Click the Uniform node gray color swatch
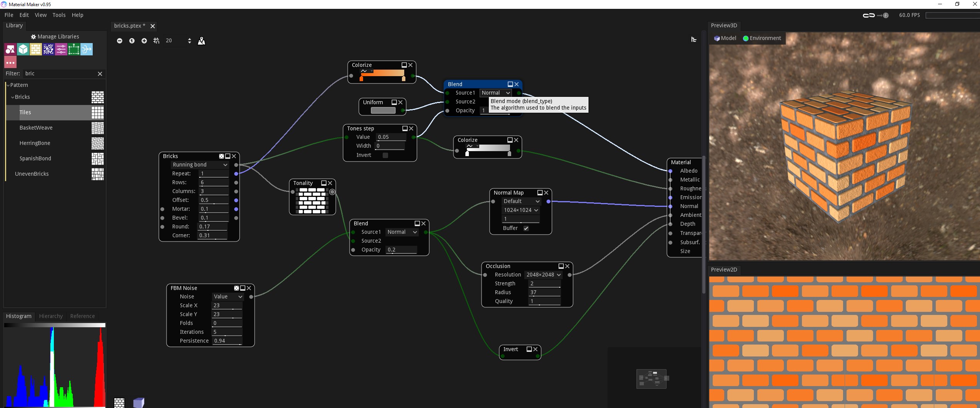Image resolution: width=980 pixels, height=408 pixels. pyautogui.click(x=383, y=111)
